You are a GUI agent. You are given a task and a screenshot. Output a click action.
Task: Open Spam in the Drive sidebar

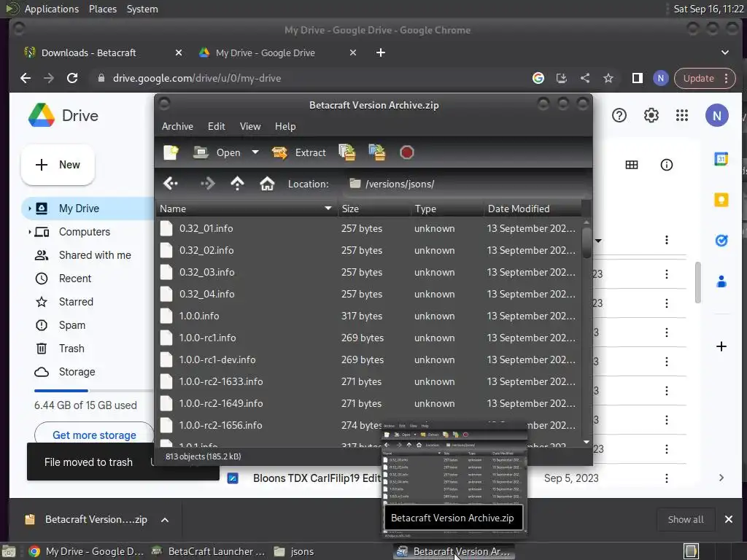coord(72,325)
